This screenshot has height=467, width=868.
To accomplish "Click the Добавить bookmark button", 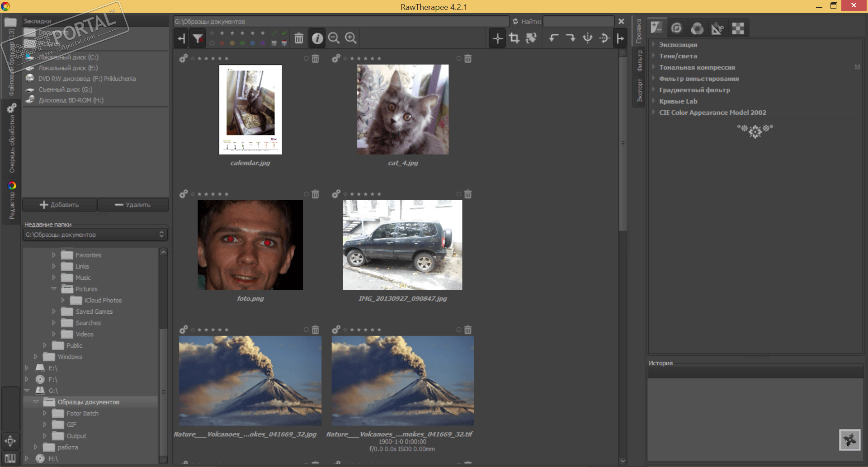I will click(x=59, y=205).
